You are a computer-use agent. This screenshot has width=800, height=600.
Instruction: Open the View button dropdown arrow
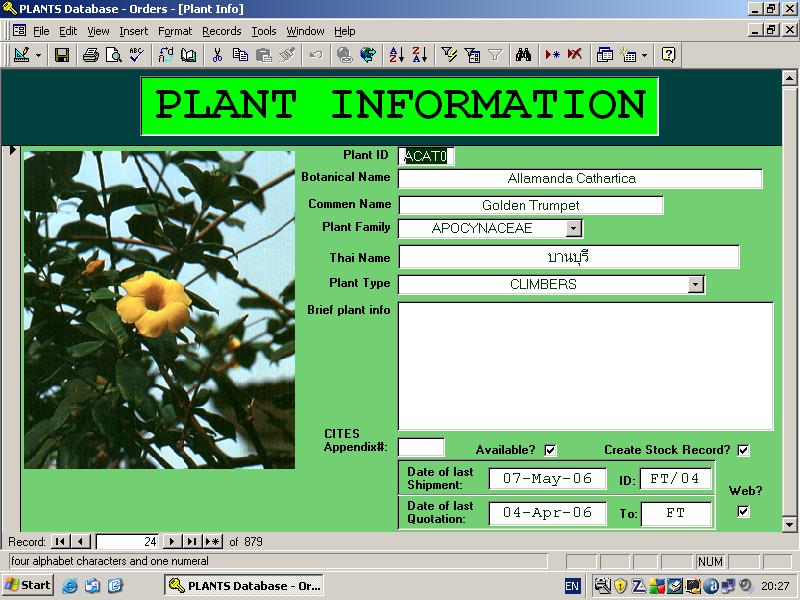coord(38,55)
